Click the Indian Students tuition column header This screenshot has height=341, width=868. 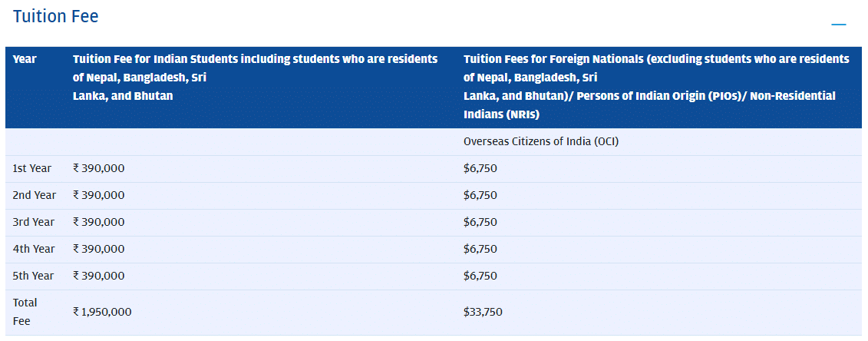pos(255,78)
